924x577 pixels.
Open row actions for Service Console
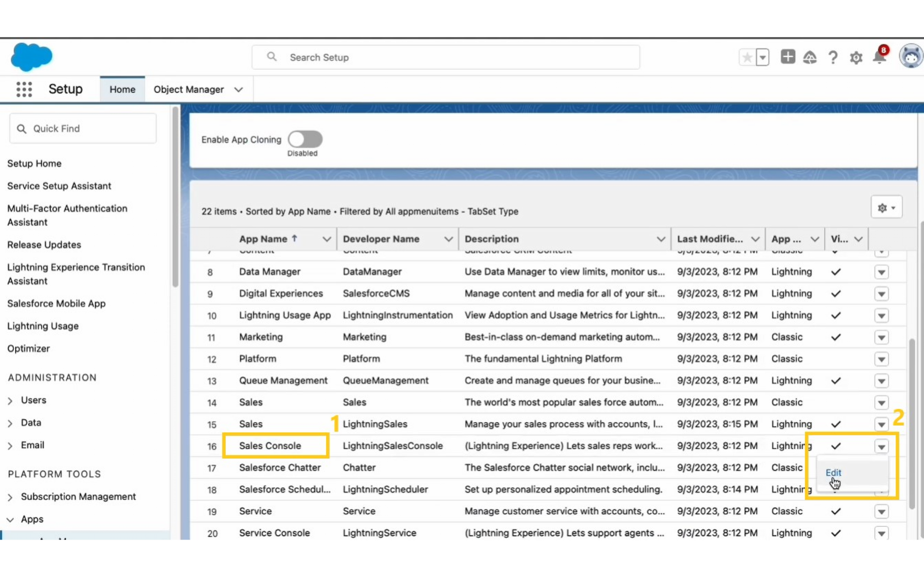(x=881, y=533)
